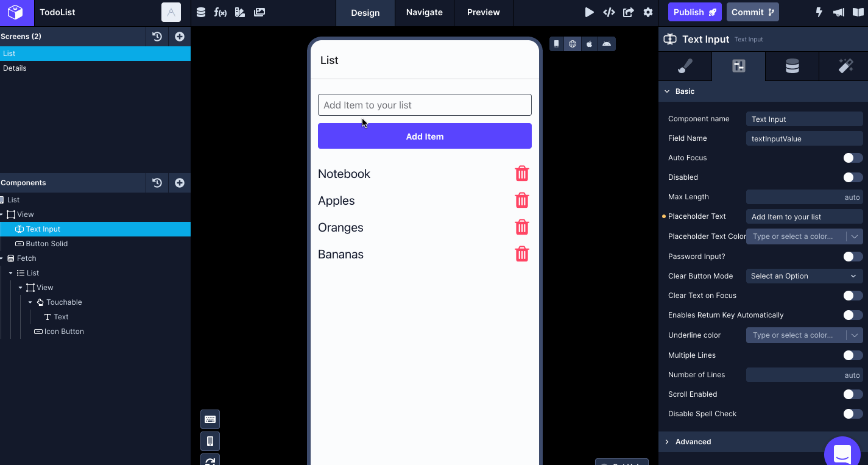Collapse List node under Fetch
The image size is (868, 465).
click(x=11, y=273)
